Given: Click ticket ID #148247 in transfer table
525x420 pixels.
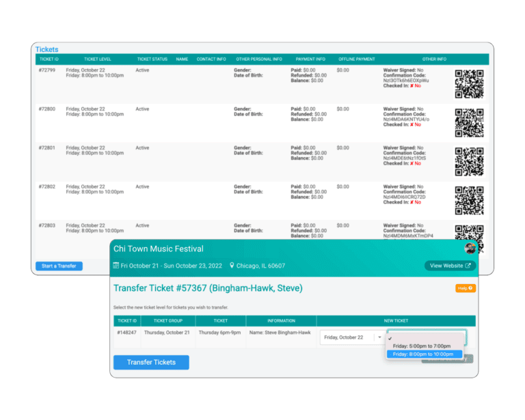Looking at the screenshot, I should tap(126, 333).
